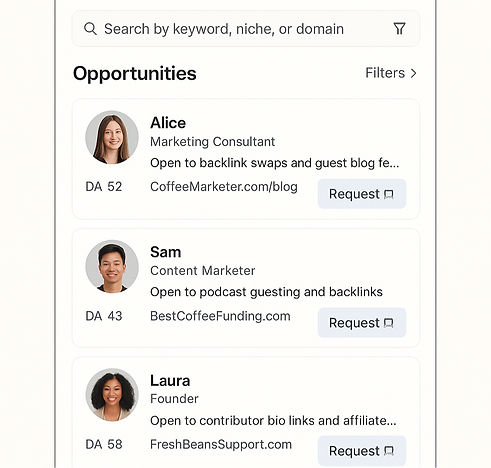
Task: Expand Laura's truncated contributor bio description
Action: tap(273, 421)
